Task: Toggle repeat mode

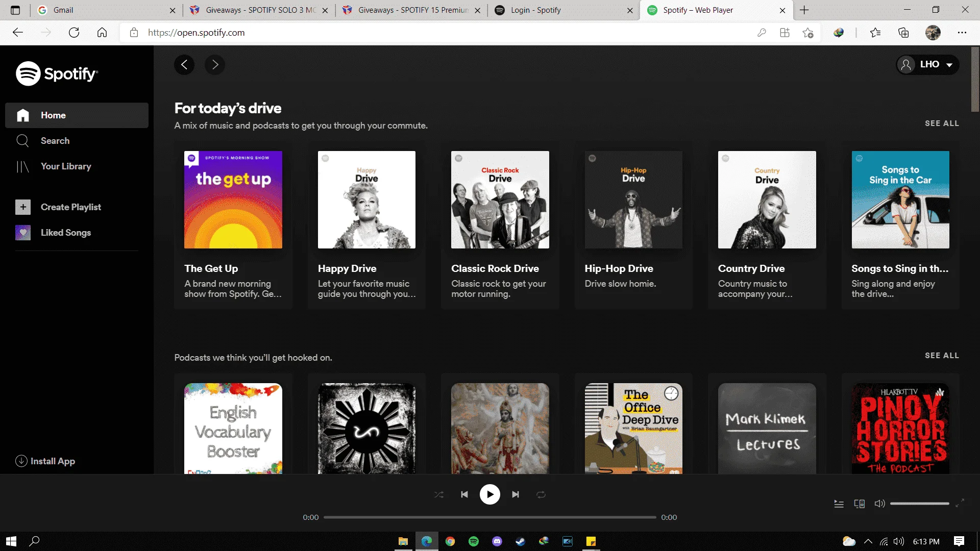Action: (x=541, y=494)
